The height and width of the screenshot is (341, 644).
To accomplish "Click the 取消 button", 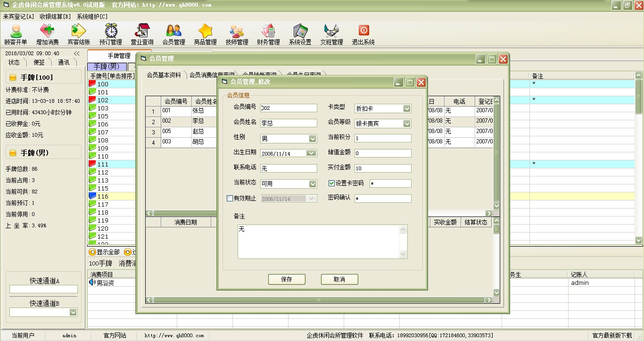I will [339, 279].
